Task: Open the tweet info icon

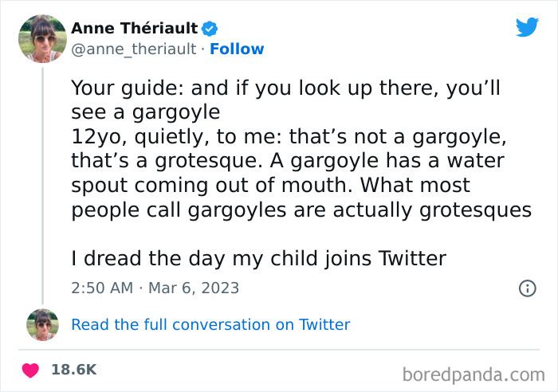Action: tap(527, 288)
